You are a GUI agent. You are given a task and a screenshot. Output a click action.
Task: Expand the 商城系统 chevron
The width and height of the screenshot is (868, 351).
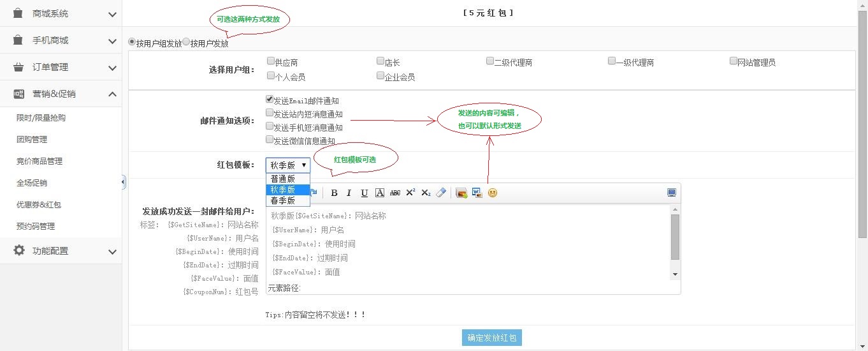(x=112, y=14)
